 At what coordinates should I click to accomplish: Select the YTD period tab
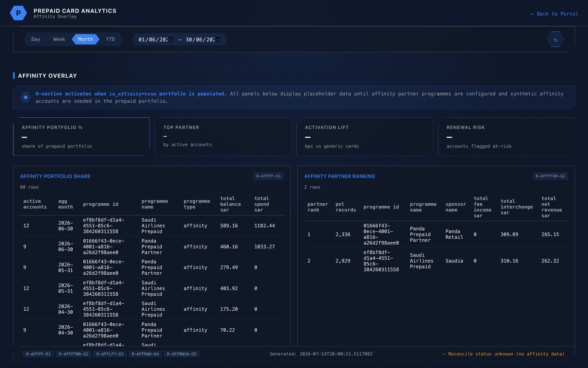point(110,39)
